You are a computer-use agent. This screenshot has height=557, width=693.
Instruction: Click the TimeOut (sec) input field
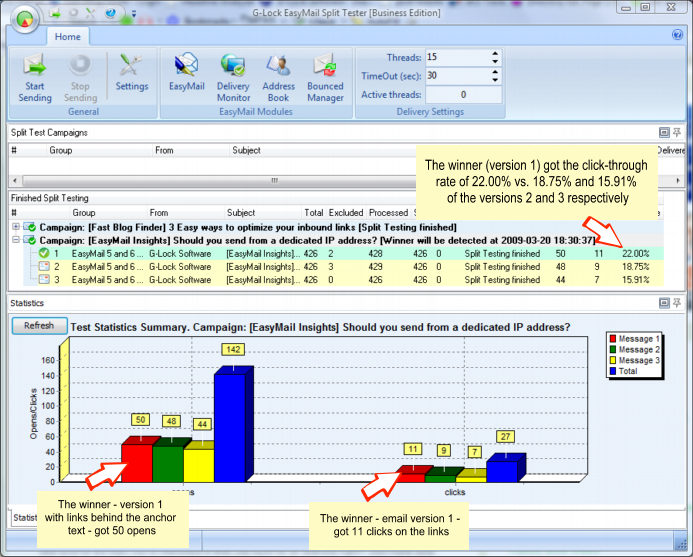pos(458,76)
